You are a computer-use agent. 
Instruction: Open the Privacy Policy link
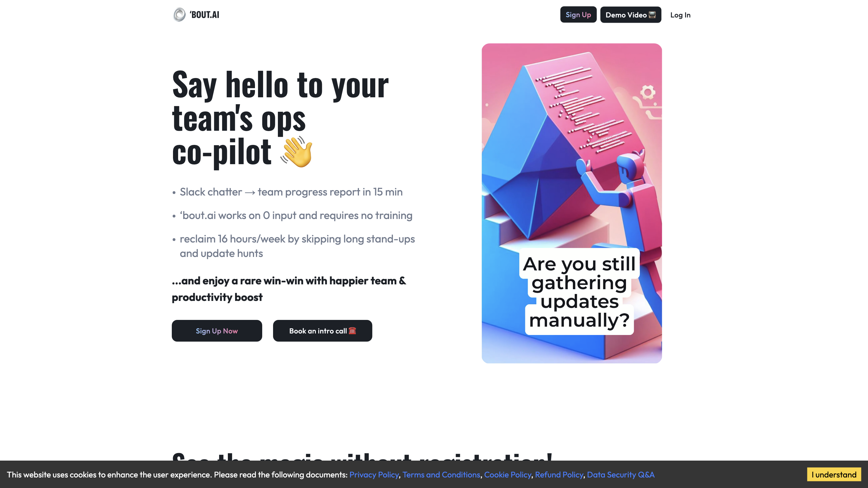374,474
